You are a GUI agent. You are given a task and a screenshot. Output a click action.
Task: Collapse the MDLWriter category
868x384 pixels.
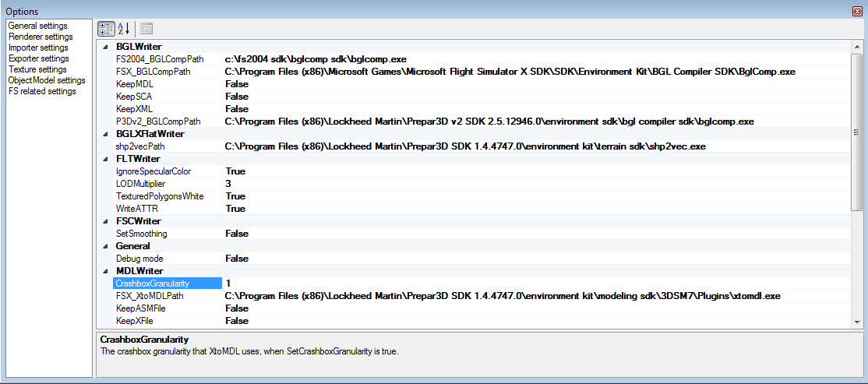coord(105,271)
